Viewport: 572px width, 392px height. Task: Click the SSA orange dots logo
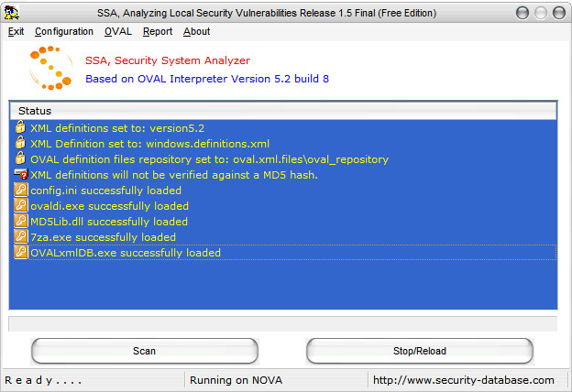(50, 68)
